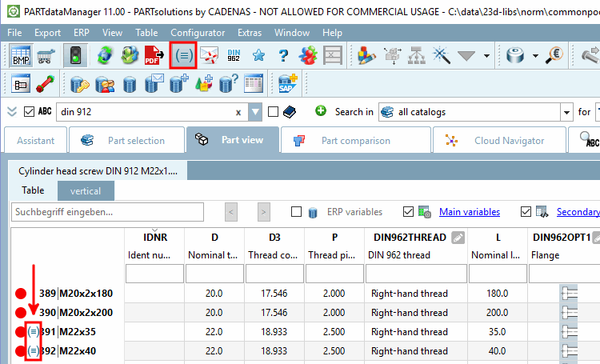Viewport: 600px width, 364px height.
Task: Open the Configurator menu
Action: 198,33
